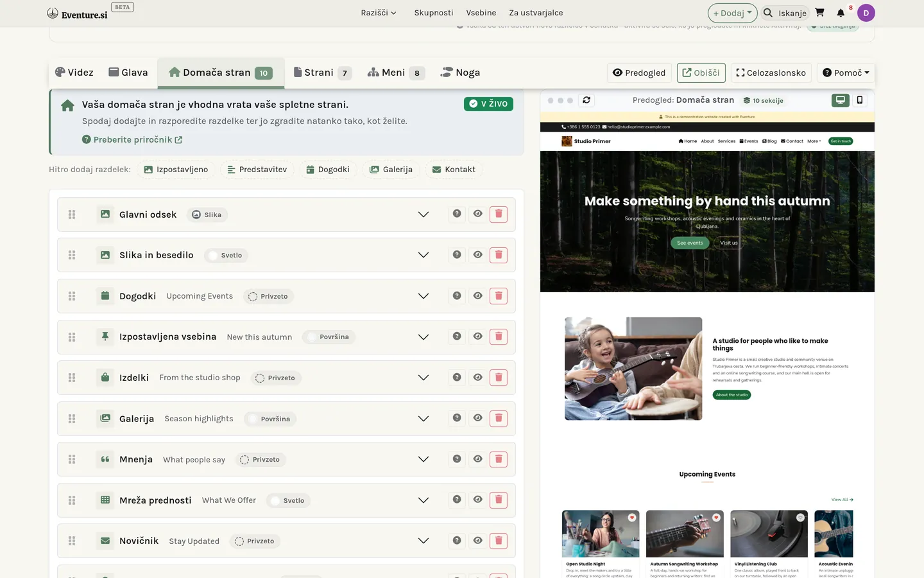Image resolution: width=924 pixels, height=578 pixels.
Task: Click the V ŽIVO status badge
Action: 488,103
